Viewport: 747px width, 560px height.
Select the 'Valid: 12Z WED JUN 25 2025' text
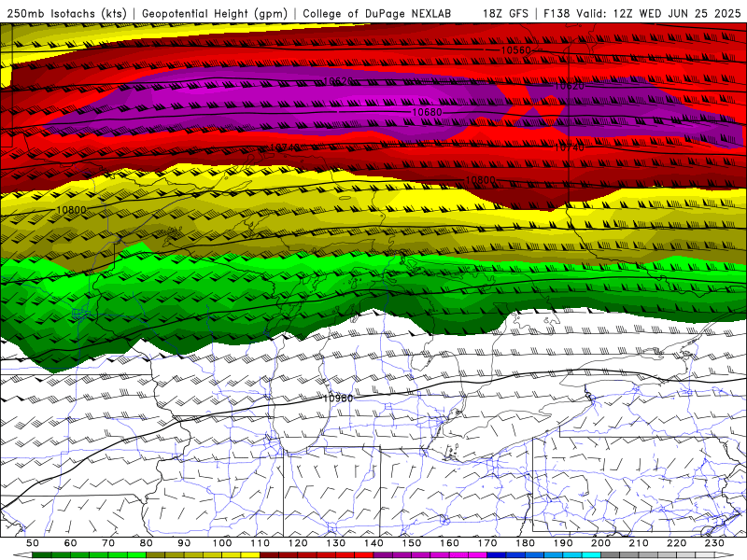point(658,14)
